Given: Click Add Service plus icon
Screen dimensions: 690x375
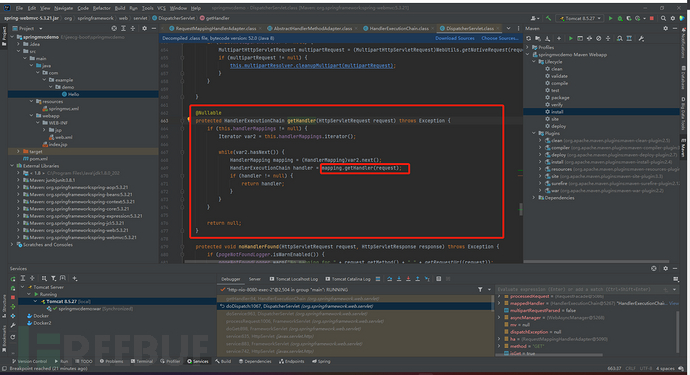Looking at the screenshot, I should pos(75,278).
